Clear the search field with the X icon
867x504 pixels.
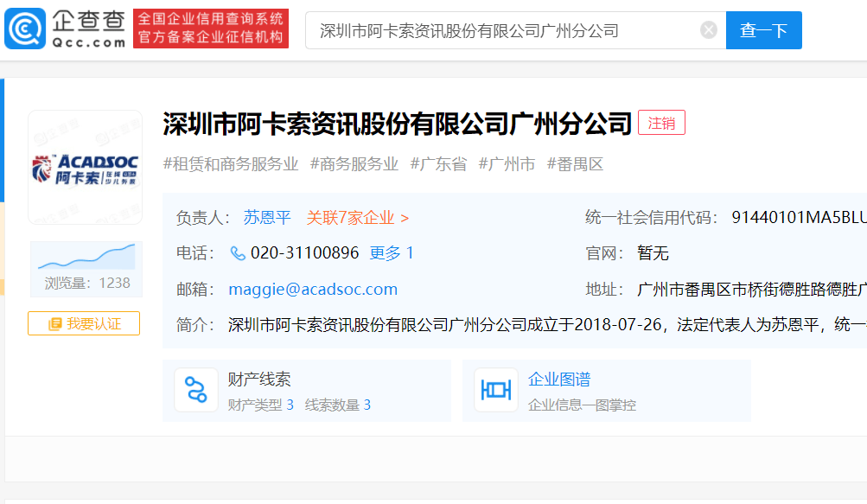click(708, 30)
